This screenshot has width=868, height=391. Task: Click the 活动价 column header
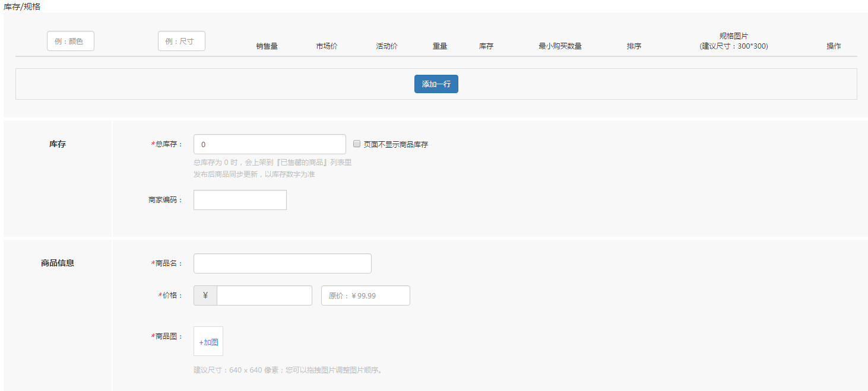(387, 45)
